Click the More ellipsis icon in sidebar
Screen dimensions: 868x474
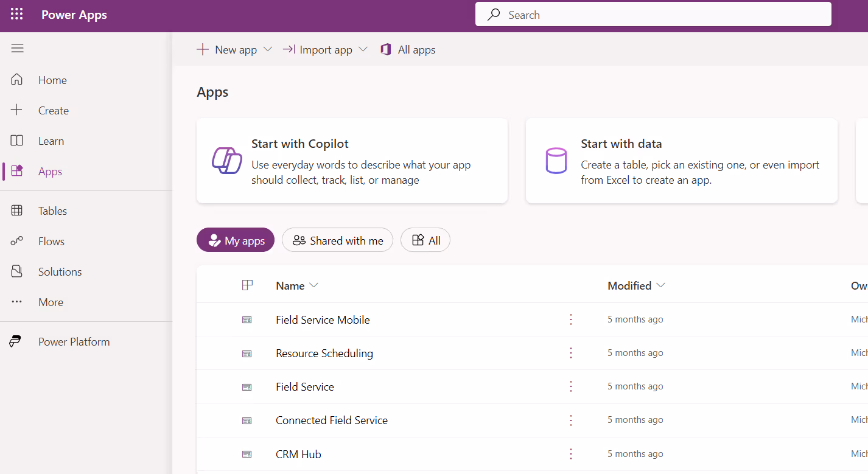[x=17, y=302]
